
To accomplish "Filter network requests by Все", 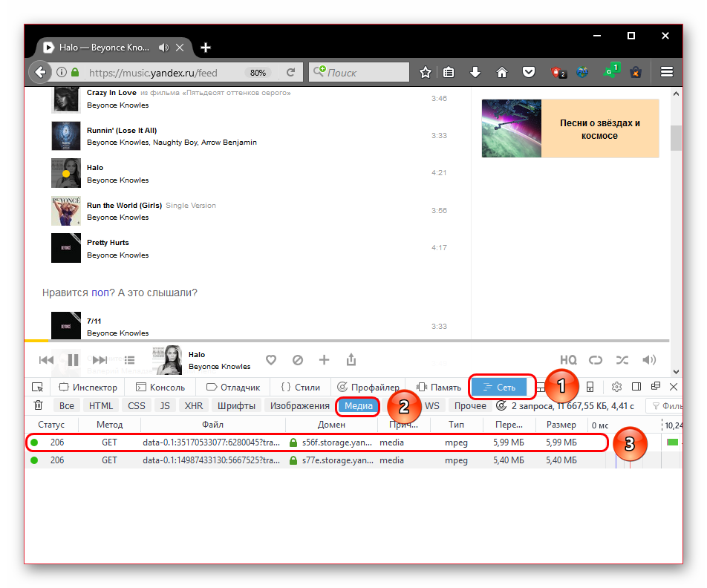I will pos(67,406).
